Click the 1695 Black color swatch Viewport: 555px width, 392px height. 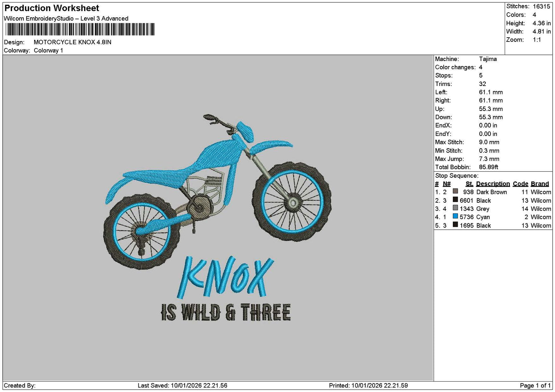tap(455, 225)
